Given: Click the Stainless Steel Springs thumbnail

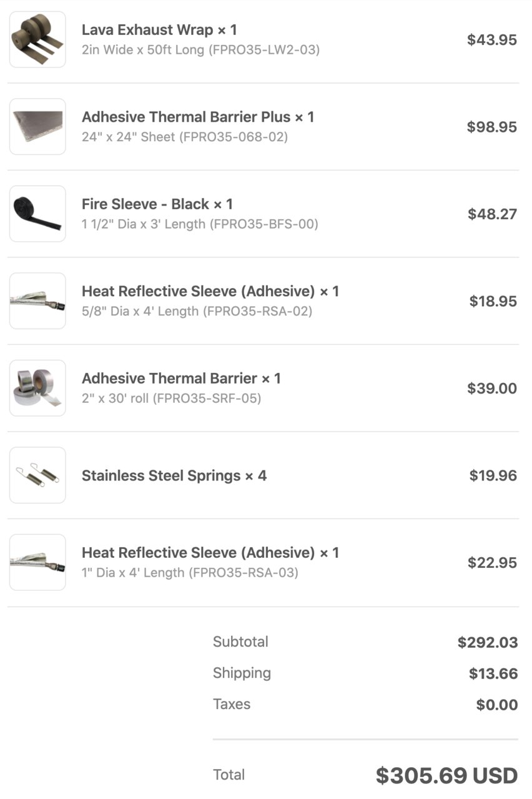Looking at the screenshot, I should (x=37, y=475).
